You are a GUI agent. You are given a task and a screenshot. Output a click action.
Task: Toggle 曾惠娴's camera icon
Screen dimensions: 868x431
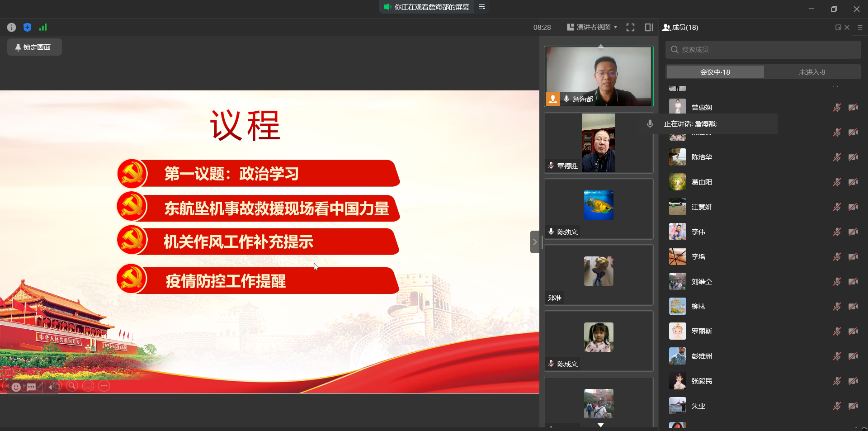(x=853, y=108)
